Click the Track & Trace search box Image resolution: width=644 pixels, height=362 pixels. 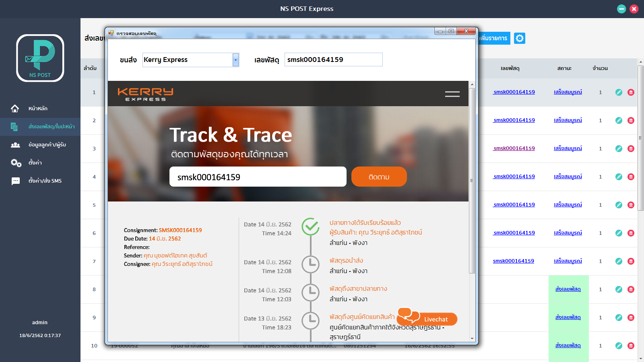click(x=258, y=177)
